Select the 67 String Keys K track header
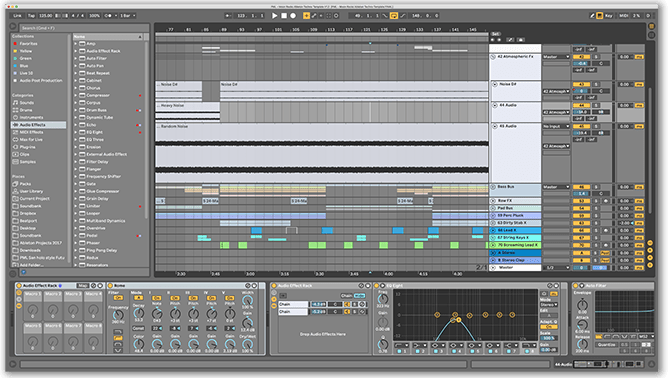672x378 pixels. [x=516, y=238]
